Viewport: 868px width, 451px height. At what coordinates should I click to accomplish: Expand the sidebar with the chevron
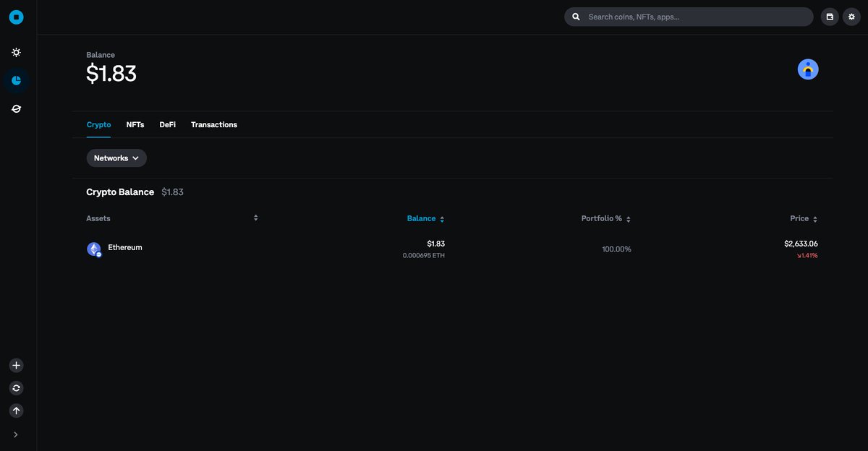(16, 434)
